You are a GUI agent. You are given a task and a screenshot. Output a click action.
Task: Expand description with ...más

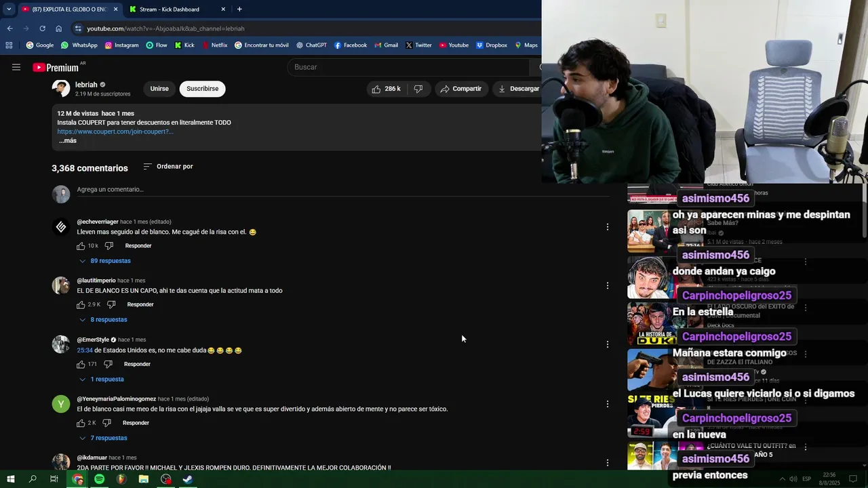[67, 141]
